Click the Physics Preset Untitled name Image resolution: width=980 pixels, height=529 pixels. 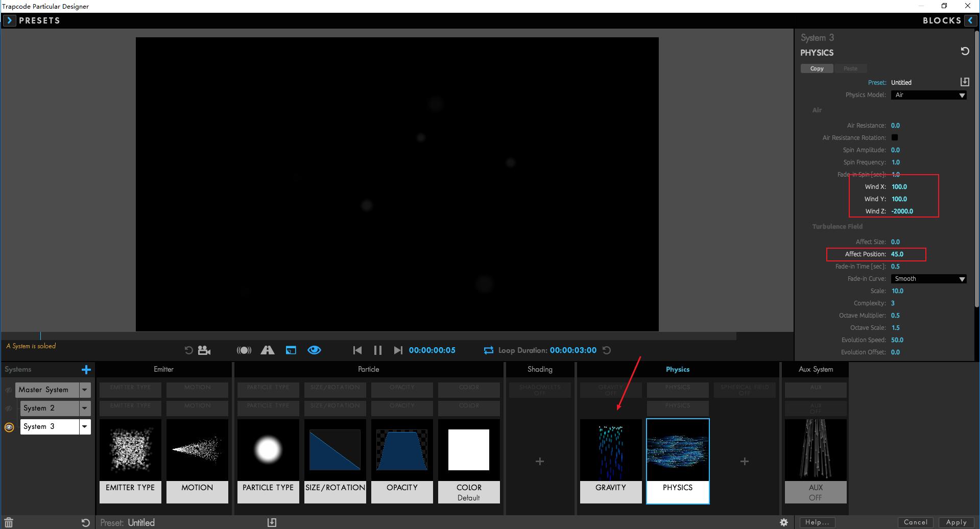click(x=901, y=82)
